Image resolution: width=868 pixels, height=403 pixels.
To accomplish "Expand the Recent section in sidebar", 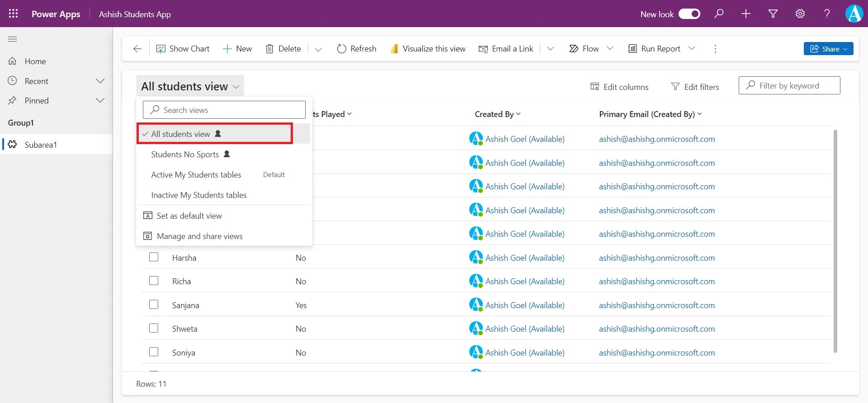I will tap(100, 81).
